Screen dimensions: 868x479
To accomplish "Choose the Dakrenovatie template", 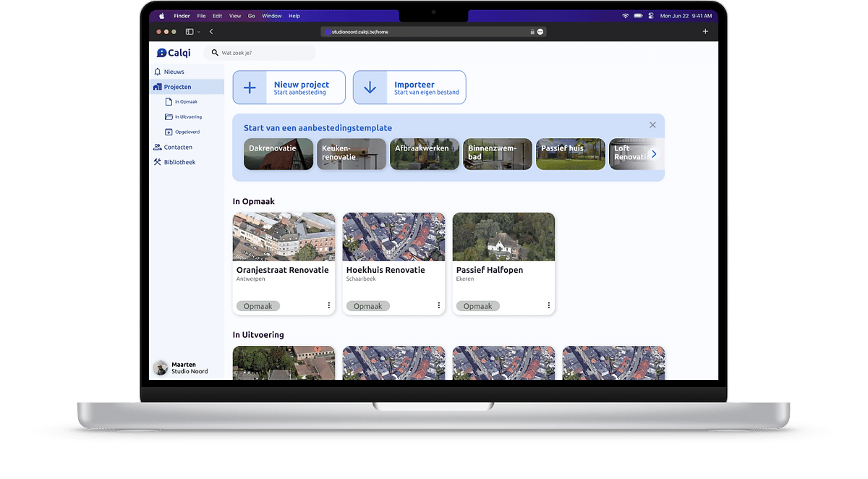I will coord(278,154).
